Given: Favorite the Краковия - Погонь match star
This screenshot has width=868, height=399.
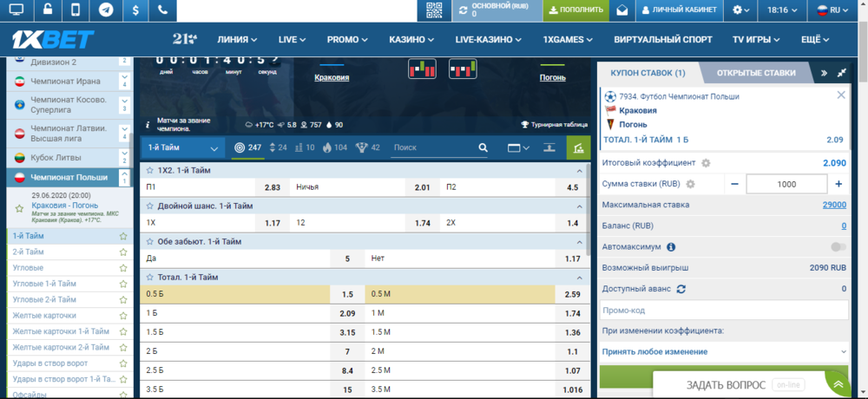Looking at the screenshot, I should [x=19, y=209].
